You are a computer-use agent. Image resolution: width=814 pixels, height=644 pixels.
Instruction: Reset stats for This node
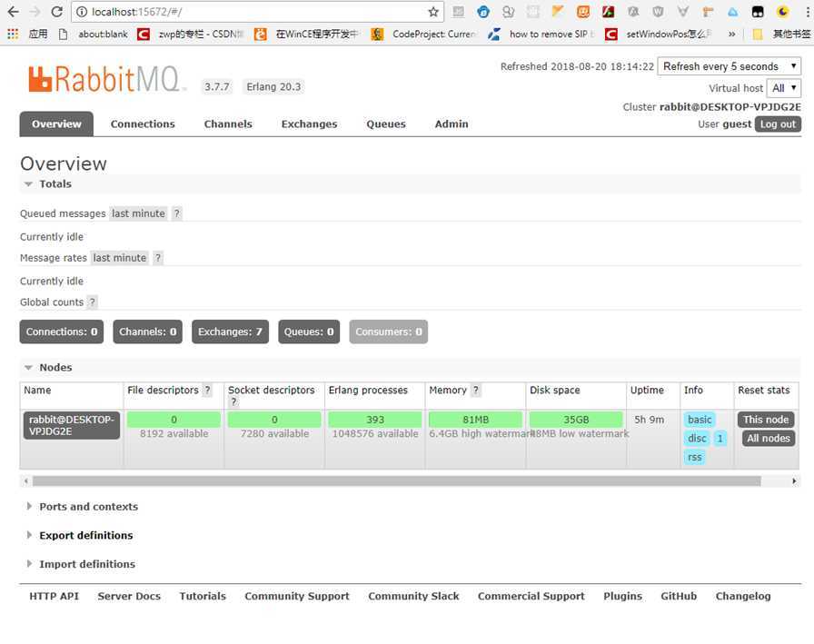click(x=766, y=420)
